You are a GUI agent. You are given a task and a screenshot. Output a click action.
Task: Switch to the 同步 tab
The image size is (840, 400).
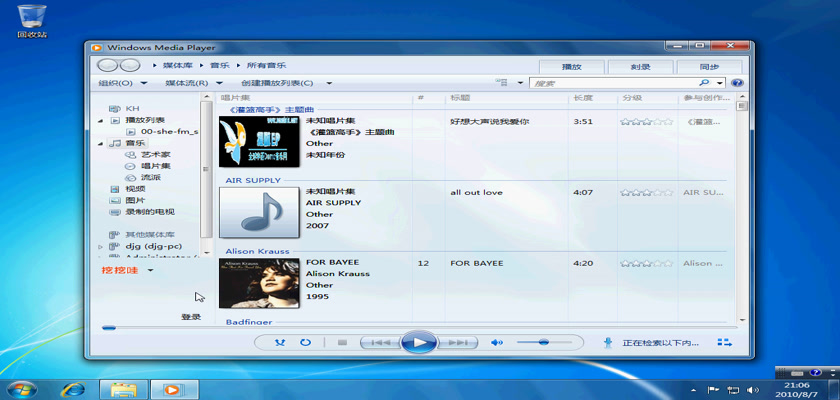pos(709,66)
